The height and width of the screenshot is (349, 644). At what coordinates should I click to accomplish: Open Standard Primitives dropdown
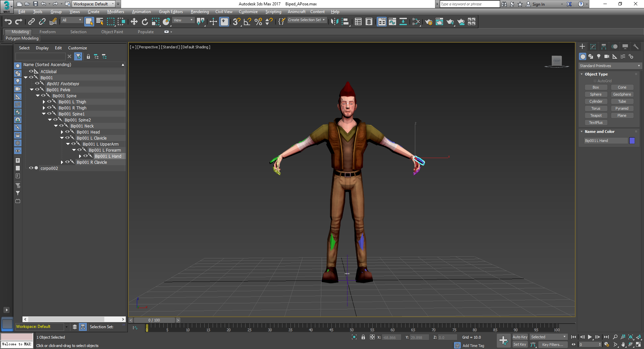tap(610, 66)
